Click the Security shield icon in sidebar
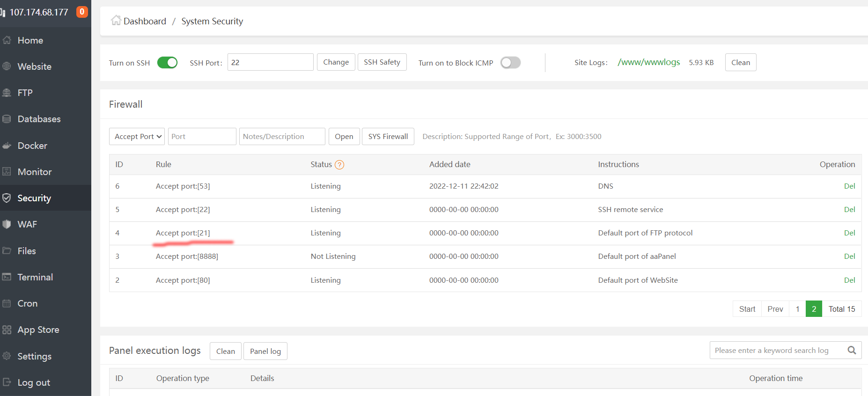 (x=7, y=198)
